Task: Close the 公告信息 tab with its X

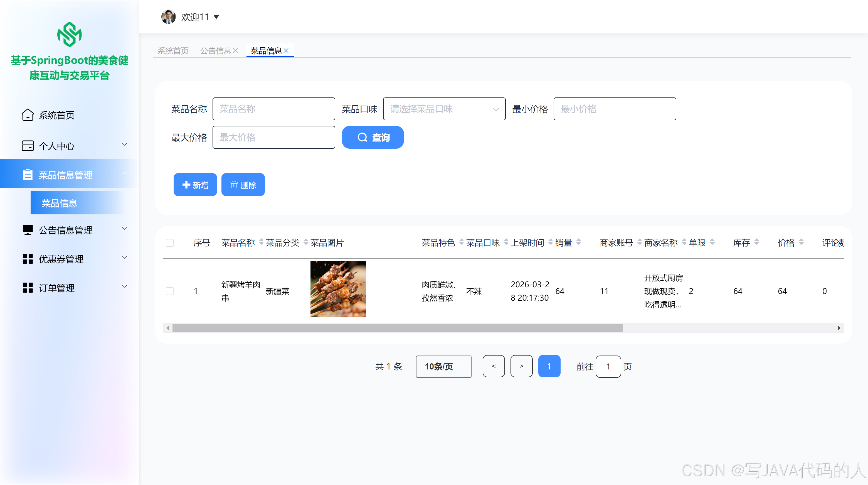Action: [236, 51]
